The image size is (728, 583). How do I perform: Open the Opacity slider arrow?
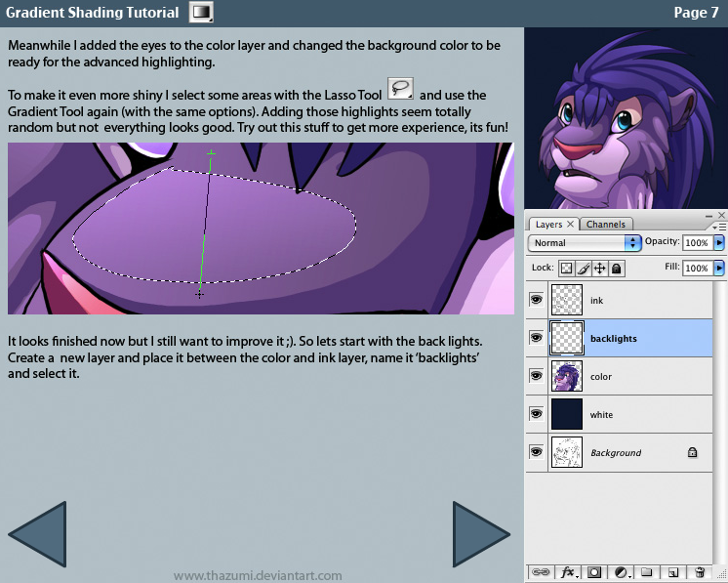pos(719,242)
